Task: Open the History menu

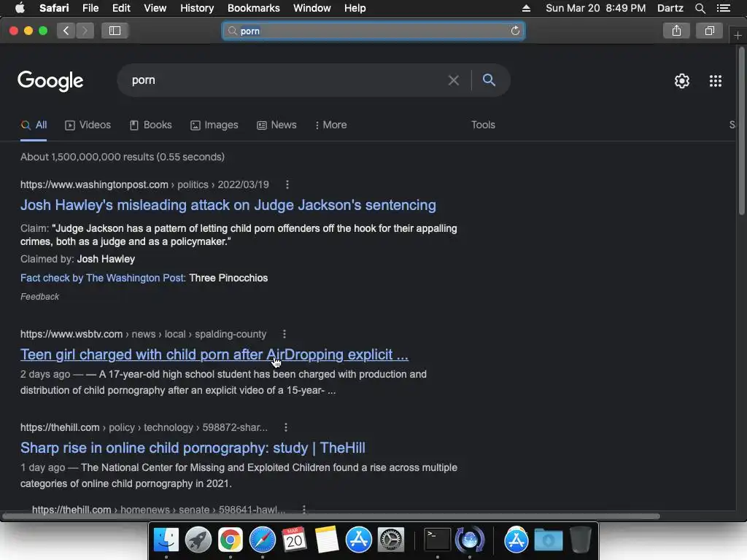Action: point(197,8)
